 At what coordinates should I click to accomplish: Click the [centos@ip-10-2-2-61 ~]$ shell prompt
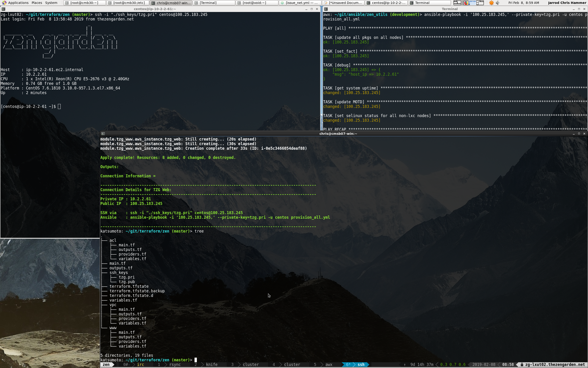[x=28, y=106]
